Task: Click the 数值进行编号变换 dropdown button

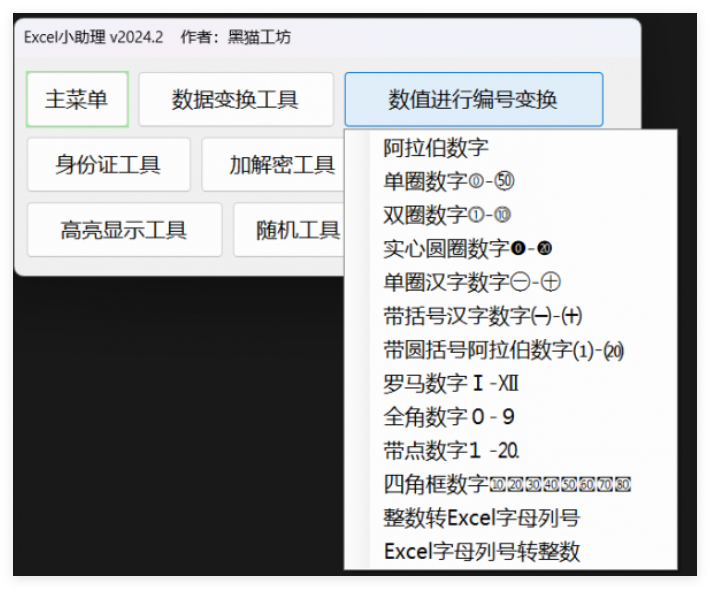Action: pos(474,99)
